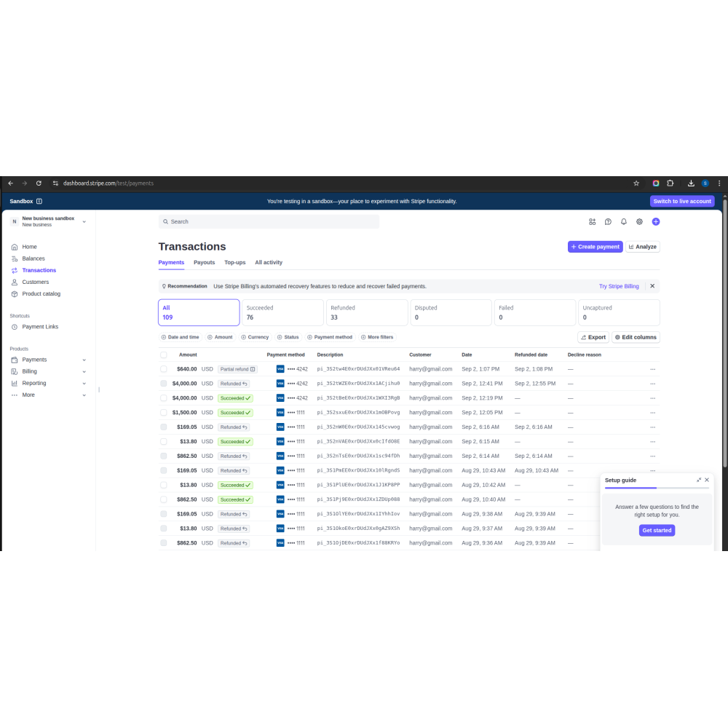This screenshot has width=728, height=728.
Task: Reload the page in the browser
Action: click(39, 183)
